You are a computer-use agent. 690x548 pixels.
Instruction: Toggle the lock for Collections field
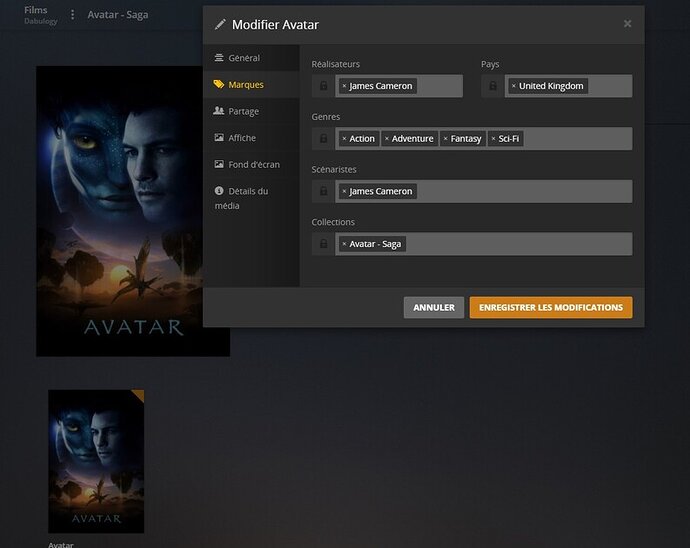(323, 244)
